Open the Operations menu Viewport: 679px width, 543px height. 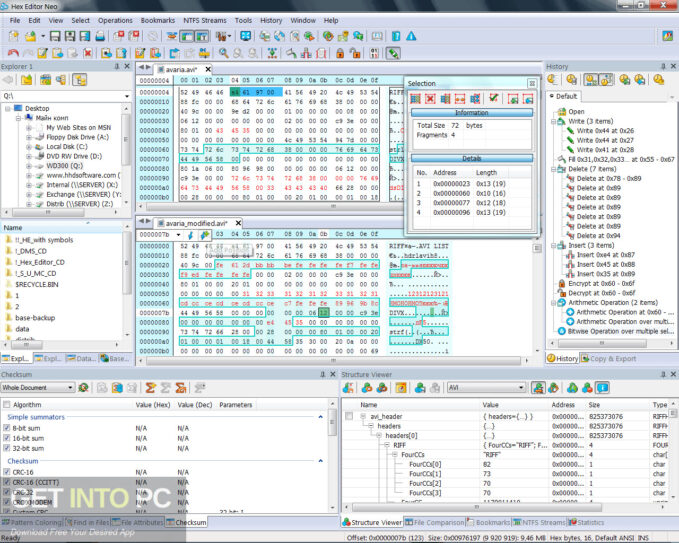115,20
